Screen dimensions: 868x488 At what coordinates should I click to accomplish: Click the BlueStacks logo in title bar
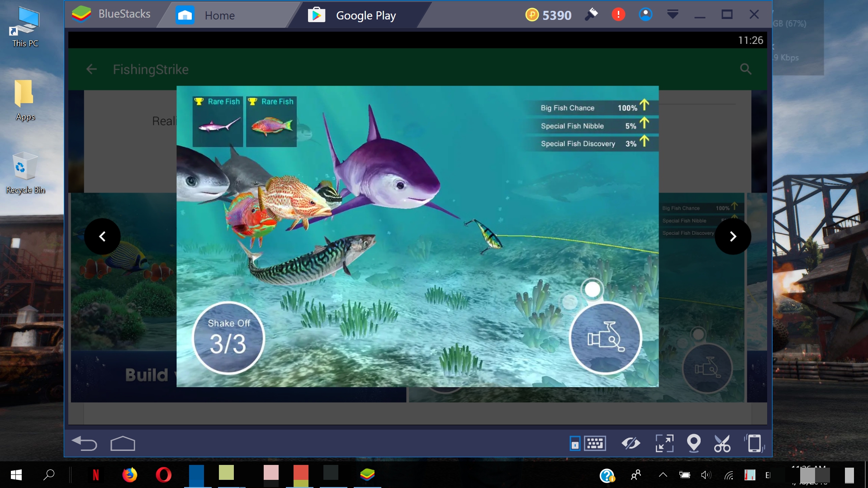tap(82, 14)
